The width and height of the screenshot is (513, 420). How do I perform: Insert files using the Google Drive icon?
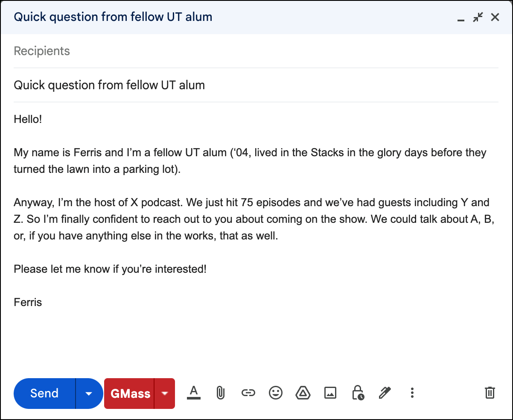point(303,393)
